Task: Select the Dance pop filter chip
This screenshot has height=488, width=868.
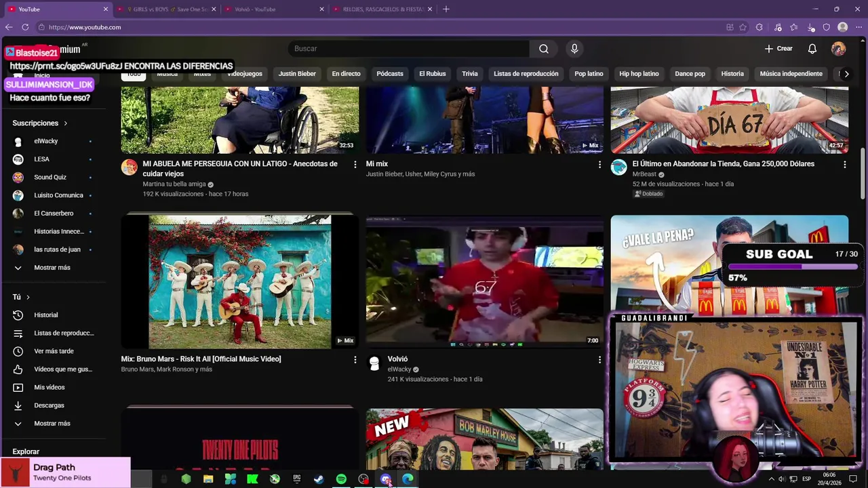Action: pos(690,74)
